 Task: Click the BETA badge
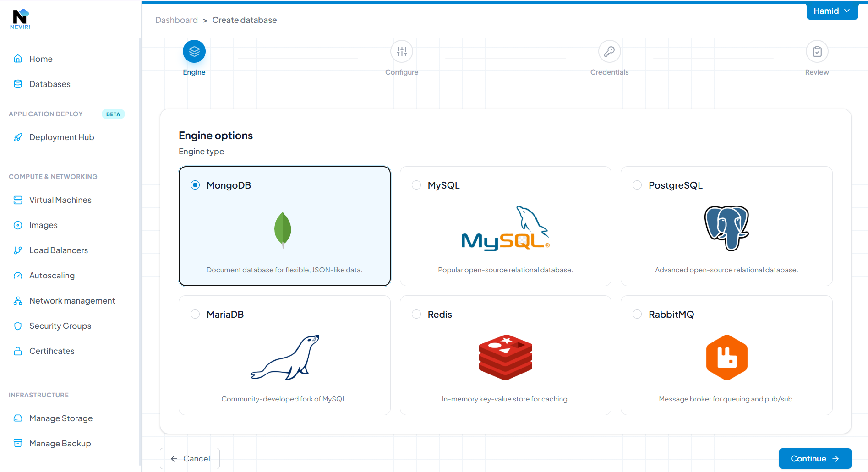[113, 114]
